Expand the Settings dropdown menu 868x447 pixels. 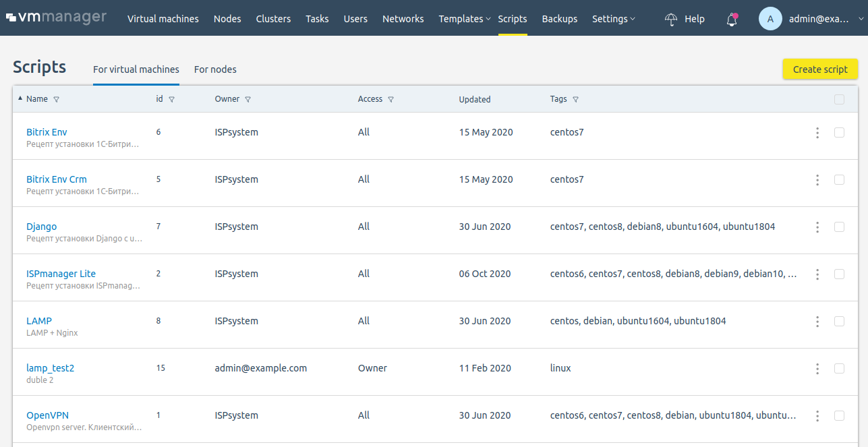tap(613, 19)
